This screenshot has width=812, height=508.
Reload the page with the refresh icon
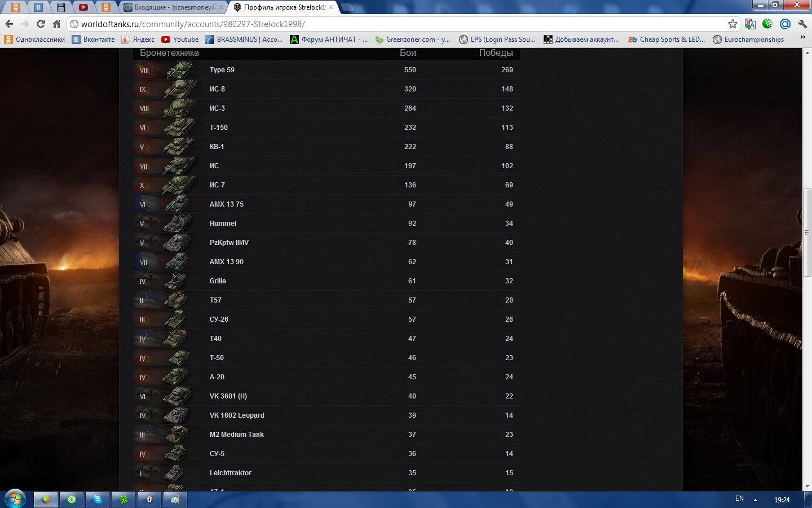(41, 24)
